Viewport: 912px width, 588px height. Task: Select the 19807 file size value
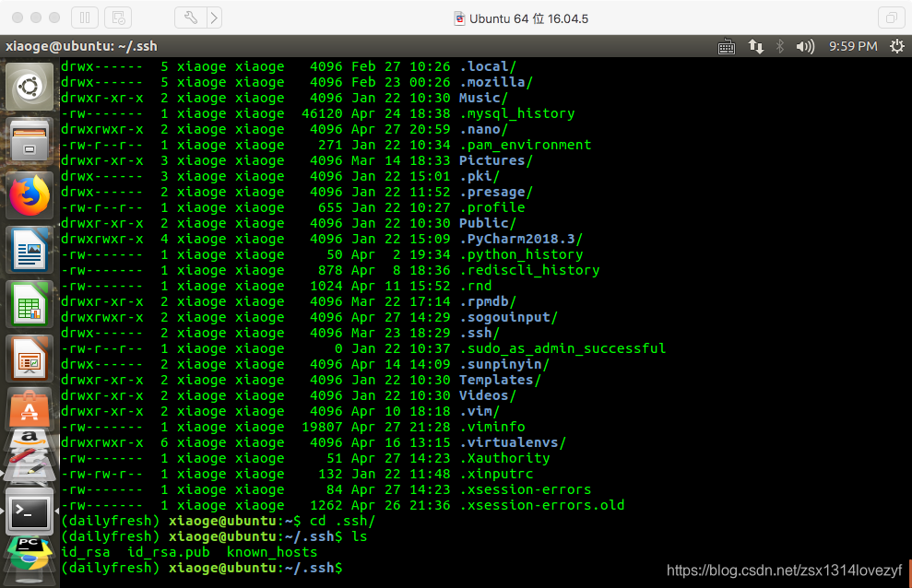322,427
